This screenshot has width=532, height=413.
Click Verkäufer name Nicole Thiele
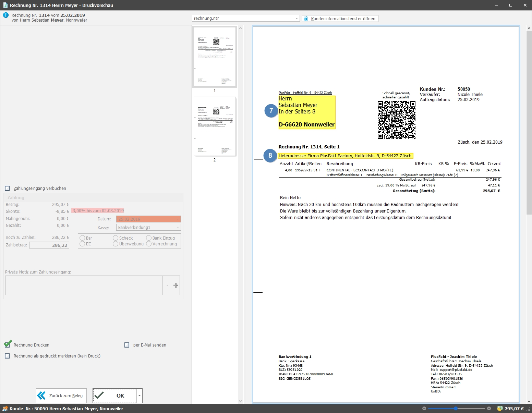(470, 94)
